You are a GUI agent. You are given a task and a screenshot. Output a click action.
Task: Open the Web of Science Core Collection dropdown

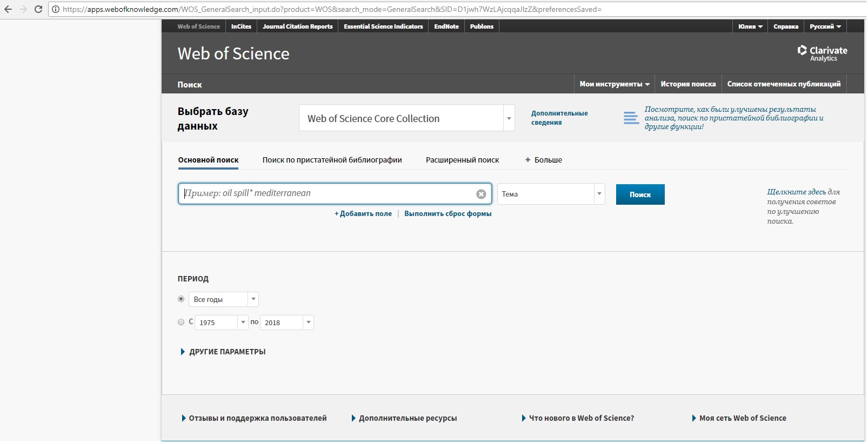tap(509, 118)
